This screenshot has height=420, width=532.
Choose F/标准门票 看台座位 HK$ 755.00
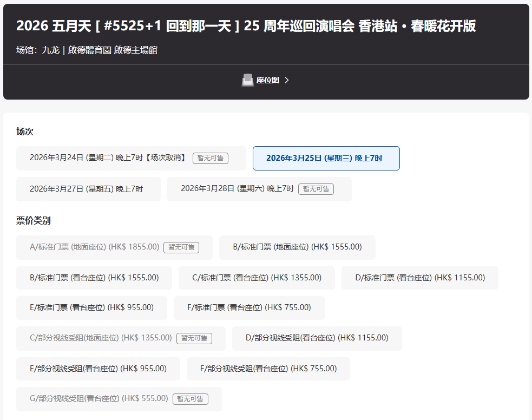click(249, 308)
